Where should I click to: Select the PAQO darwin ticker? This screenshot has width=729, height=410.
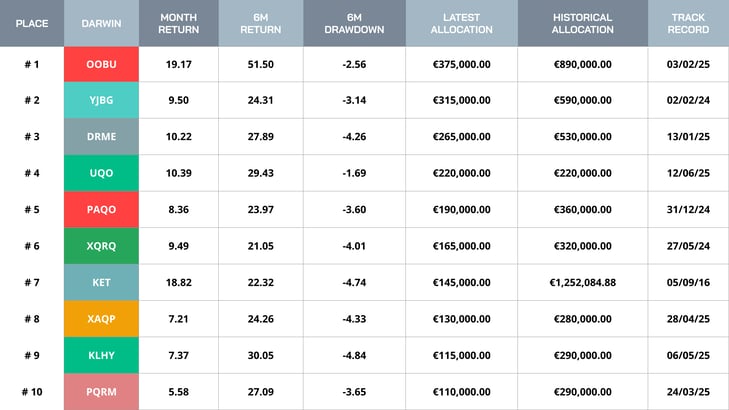pyautogui.click(x=101, y=210)
